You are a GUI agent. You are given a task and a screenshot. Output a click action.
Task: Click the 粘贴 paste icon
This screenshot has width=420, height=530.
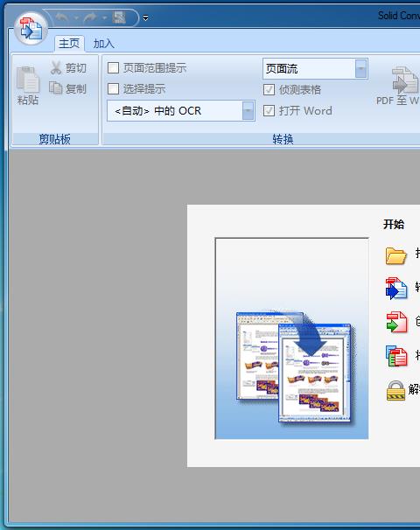28,80
